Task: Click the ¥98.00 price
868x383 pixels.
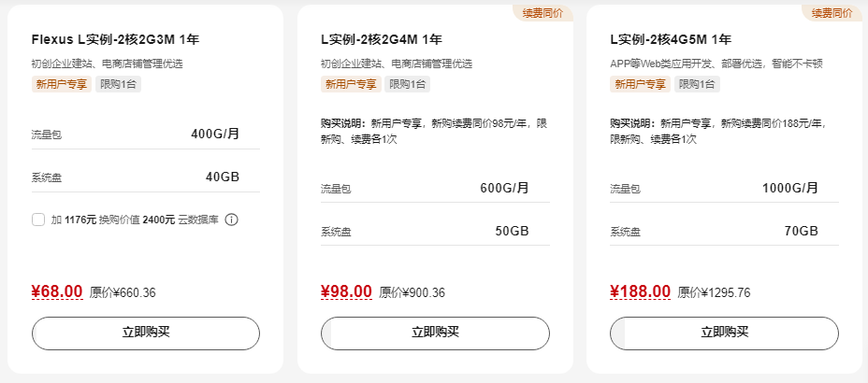Action: [x=346, y=291]
